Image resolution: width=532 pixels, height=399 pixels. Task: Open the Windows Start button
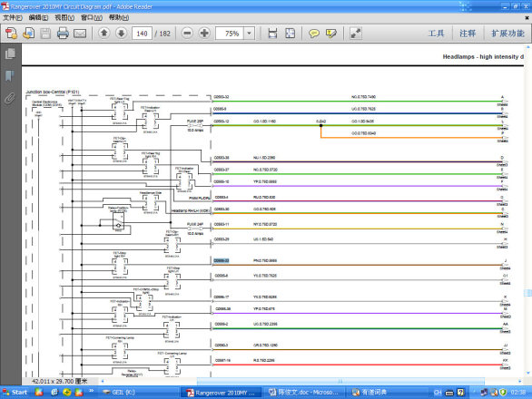pos(15,393)
